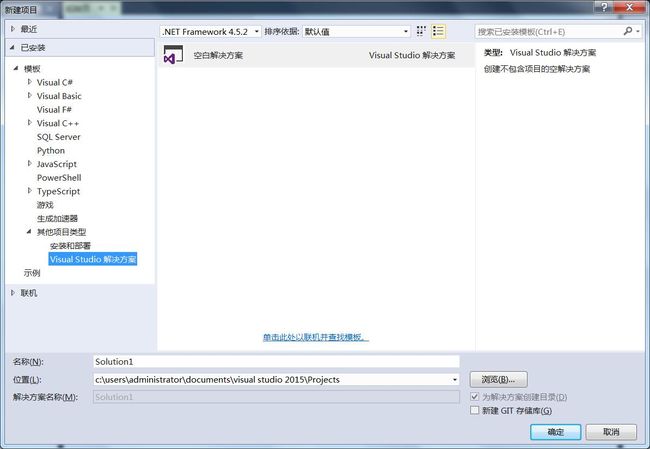Select 游戏 template category
Viewport: 650px width, 449px height.
(45, 205)
